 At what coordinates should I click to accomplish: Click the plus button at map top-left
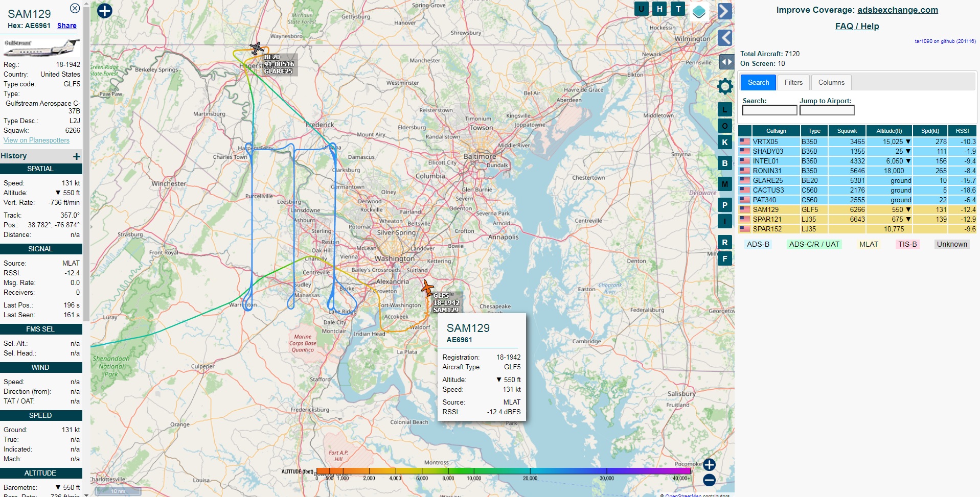(104, 11)
